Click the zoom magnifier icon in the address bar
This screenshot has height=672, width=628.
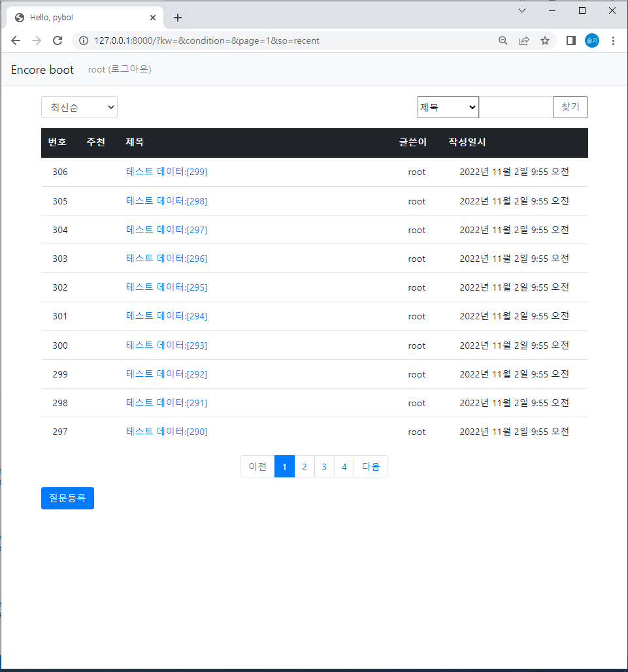(503, 40)
